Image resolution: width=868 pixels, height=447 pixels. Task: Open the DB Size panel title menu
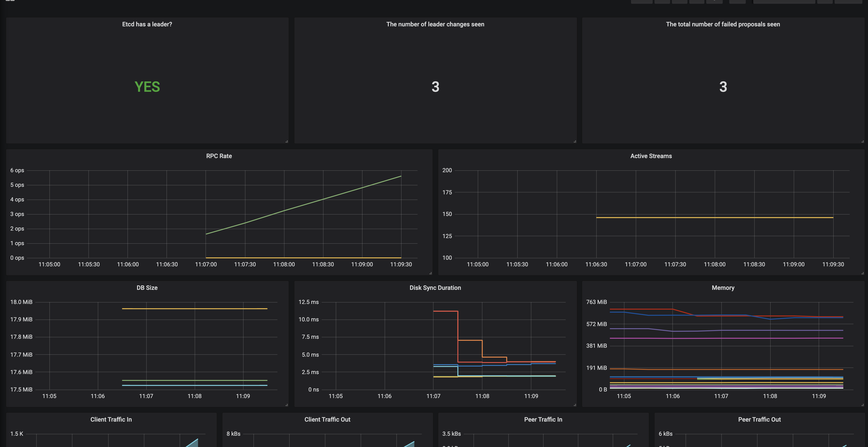pyautogui.click(x=147, y=288)
